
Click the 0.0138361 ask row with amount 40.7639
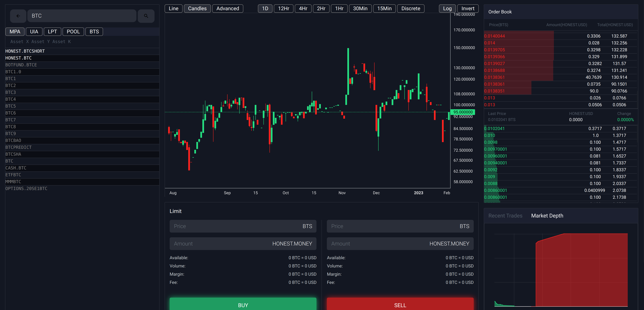pos(560,77)
